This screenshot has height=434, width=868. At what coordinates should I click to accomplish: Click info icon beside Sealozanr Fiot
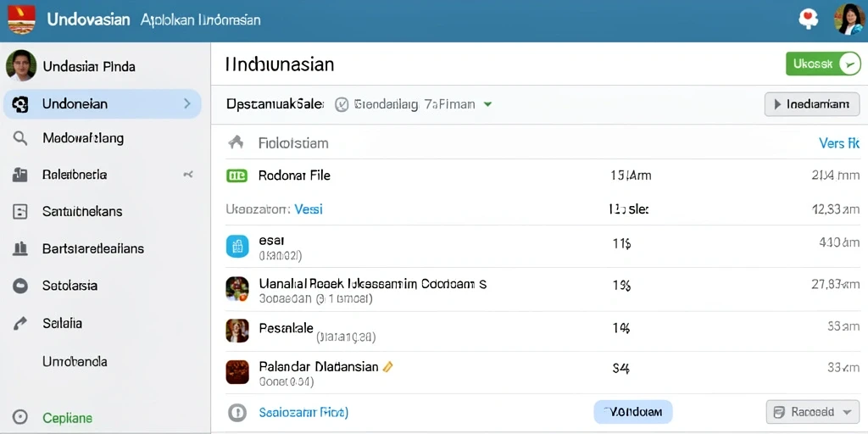click(x=237, y=413)
